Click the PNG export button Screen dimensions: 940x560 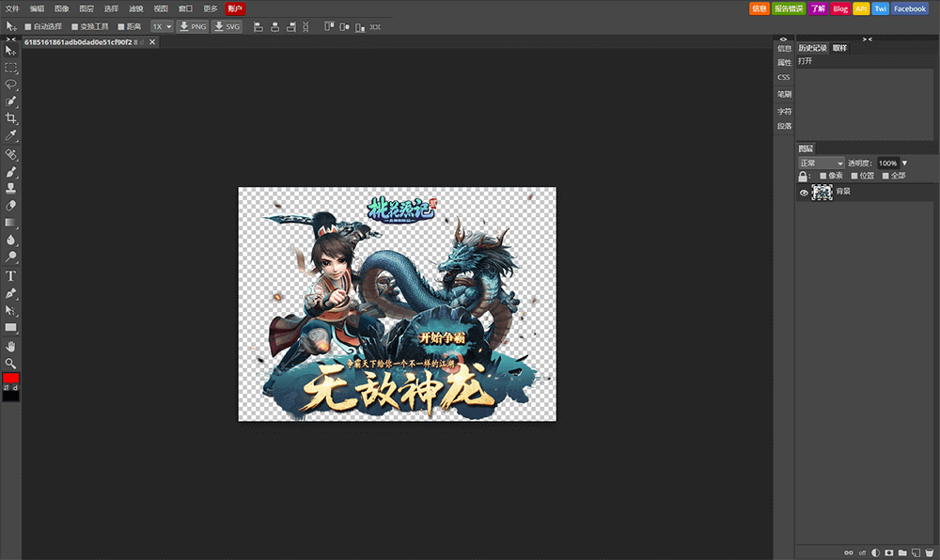(x=193, y=26)
